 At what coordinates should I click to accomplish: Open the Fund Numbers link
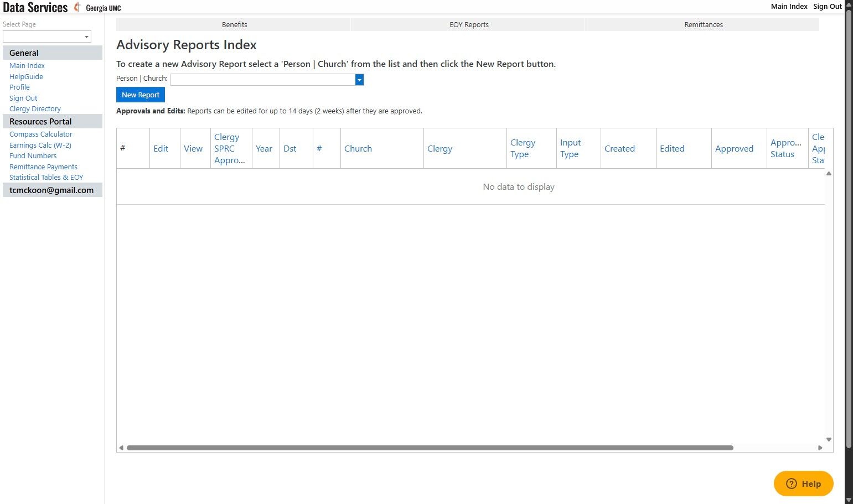pos(33,155)
